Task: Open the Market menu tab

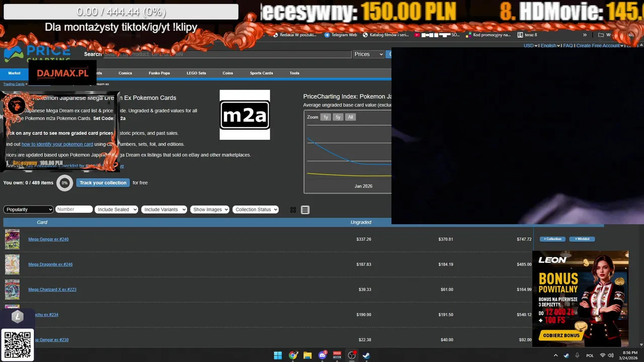Action: [x=14, y=73]
